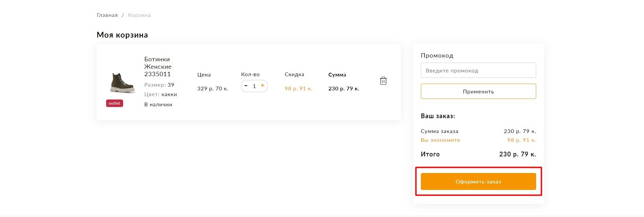Image resolution: width=644 pixels, height=217 pixels.
Task: Apply promo code with Применить button
Action: [478, 91]
